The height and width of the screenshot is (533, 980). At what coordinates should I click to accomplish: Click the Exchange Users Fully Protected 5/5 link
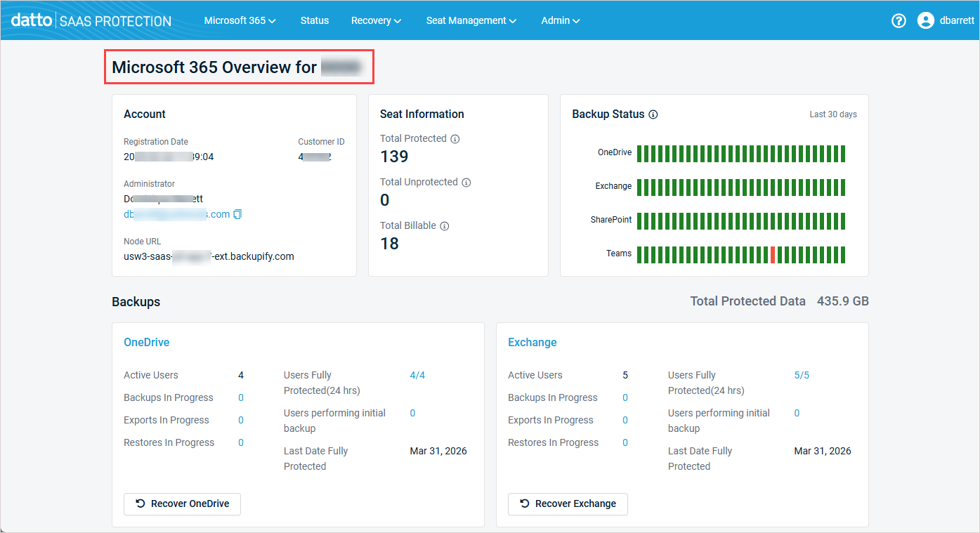click(802, 375)
